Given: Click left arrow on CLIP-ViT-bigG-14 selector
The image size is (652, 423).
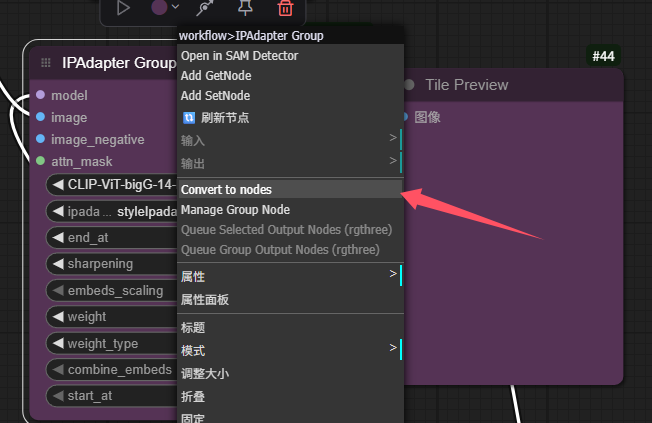Looking at the screenshot, I should [x=58, y=184].
